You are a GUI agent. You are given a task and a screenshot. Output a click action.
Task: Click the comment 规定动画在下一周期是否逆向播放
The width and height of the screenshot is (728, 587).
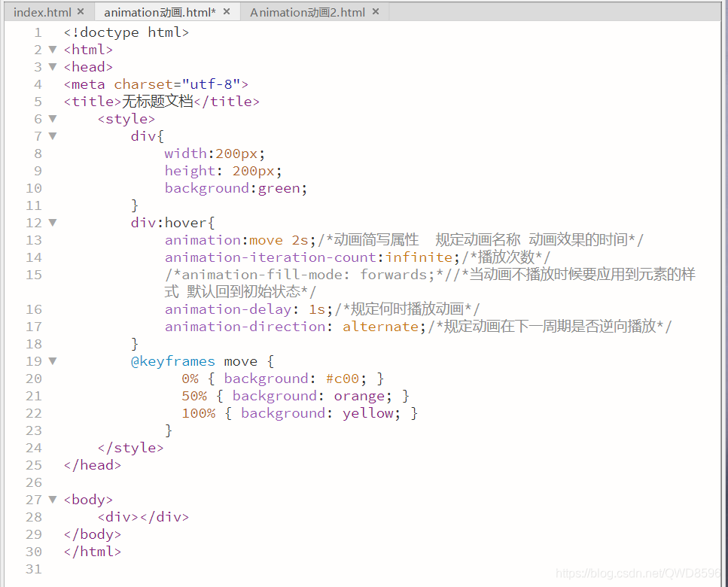coord(550,326)
